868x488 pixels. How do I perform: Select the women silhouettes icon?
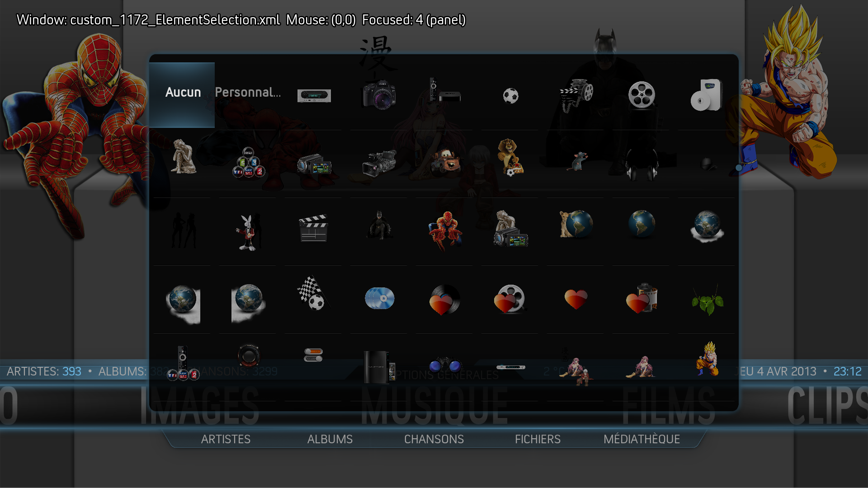pyautogui.click(x=183, y=230)
